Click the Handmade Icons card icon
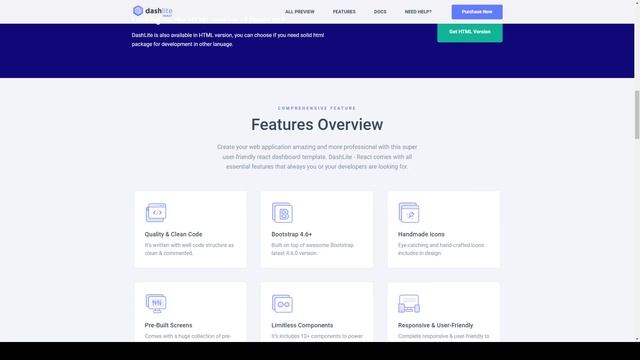This screenshot has height=360, width=640. (409, 213)
